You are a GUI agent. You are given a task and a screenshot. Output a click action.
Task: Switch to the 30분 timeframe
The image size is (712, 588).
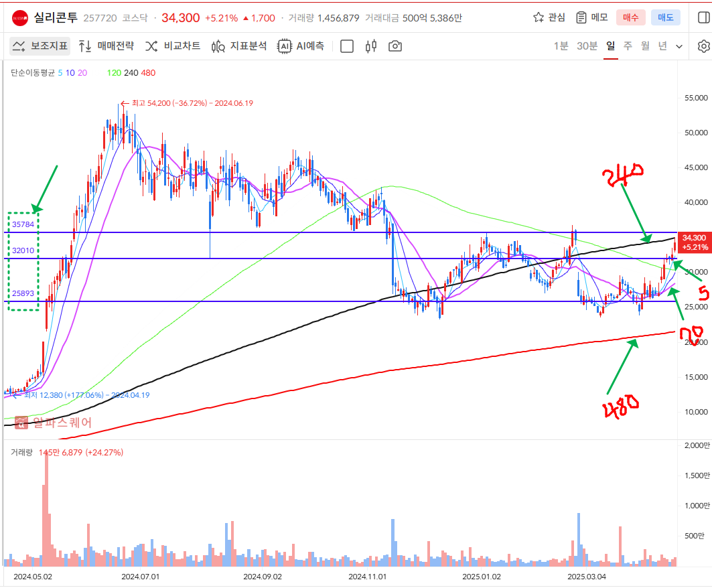tap(587, 46)
